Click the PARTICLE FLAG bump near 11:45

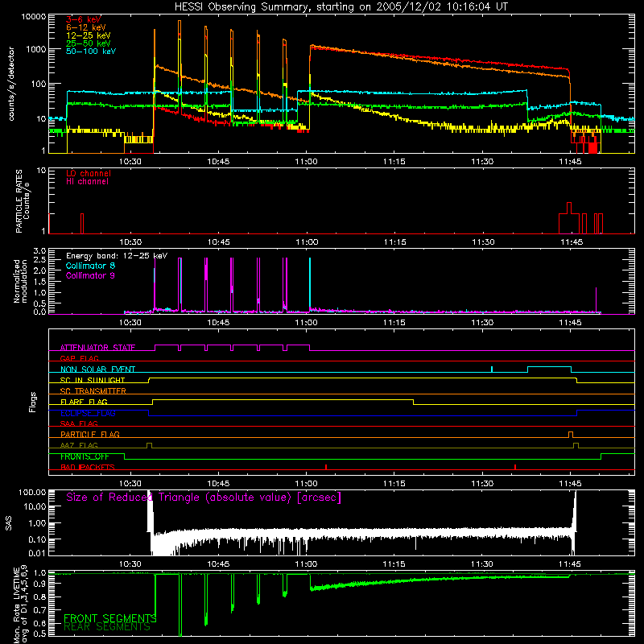point(571,435)
